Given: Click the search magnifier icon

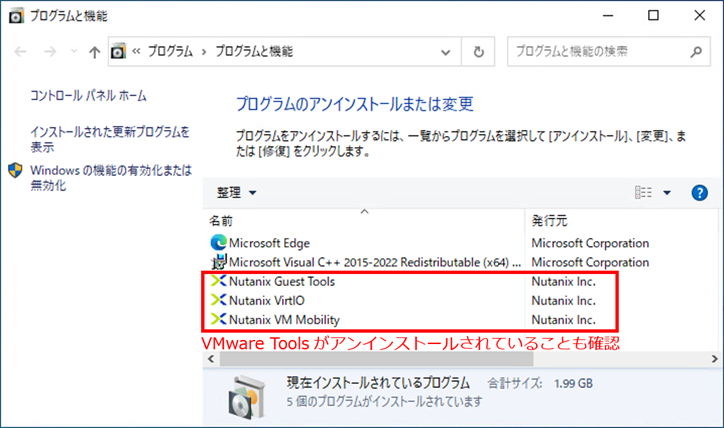Looking at the screenshot, I should click(x=696, y=52).
